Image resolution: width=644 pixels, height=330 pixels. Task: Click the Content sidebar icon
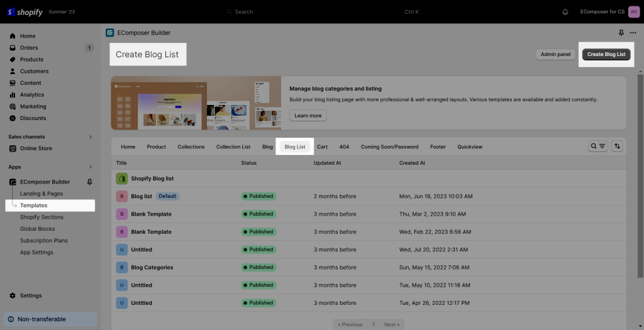tap(13, 83)
